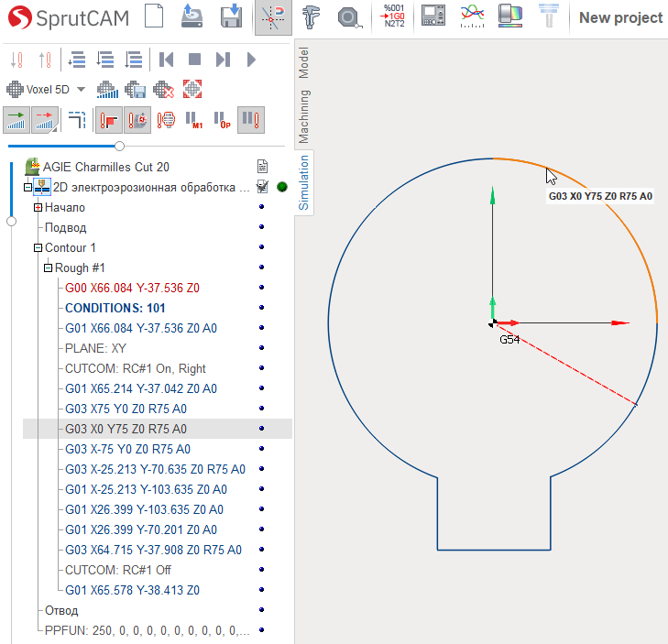The image size is (668, 644).
Task: Click the New project blank page icon
Action: 154,16
